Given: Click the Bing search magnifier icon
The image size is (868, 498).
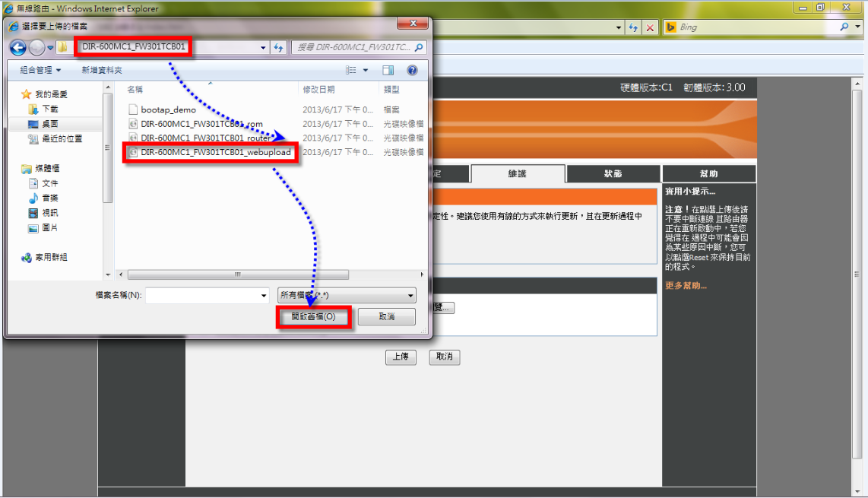Looking at the screenshot, I should point(844,27).
